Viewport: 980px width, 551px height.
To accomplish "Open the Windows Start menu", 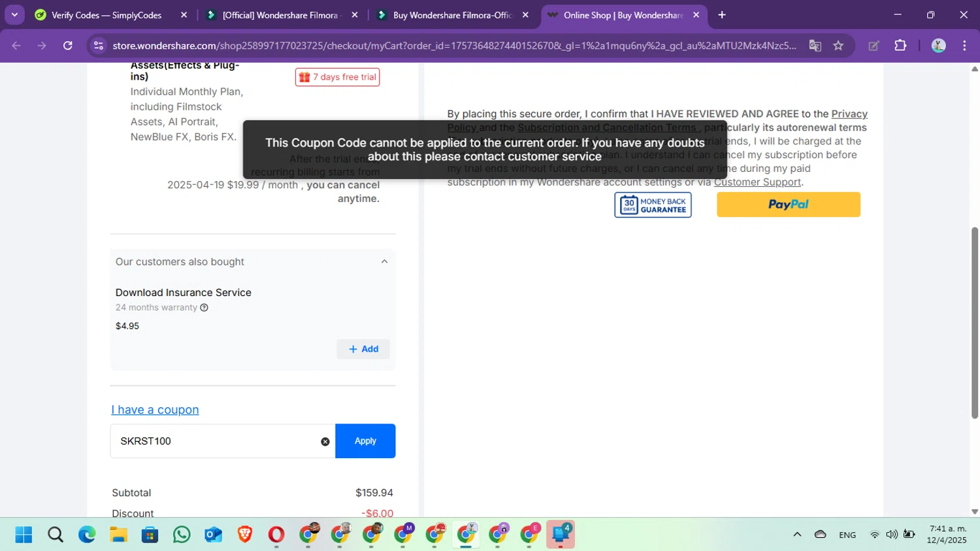I will click(24, 535).
